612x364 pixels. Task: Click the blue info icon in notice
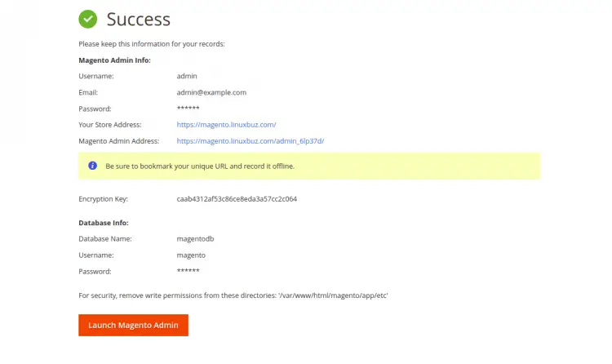coord(93,166)
